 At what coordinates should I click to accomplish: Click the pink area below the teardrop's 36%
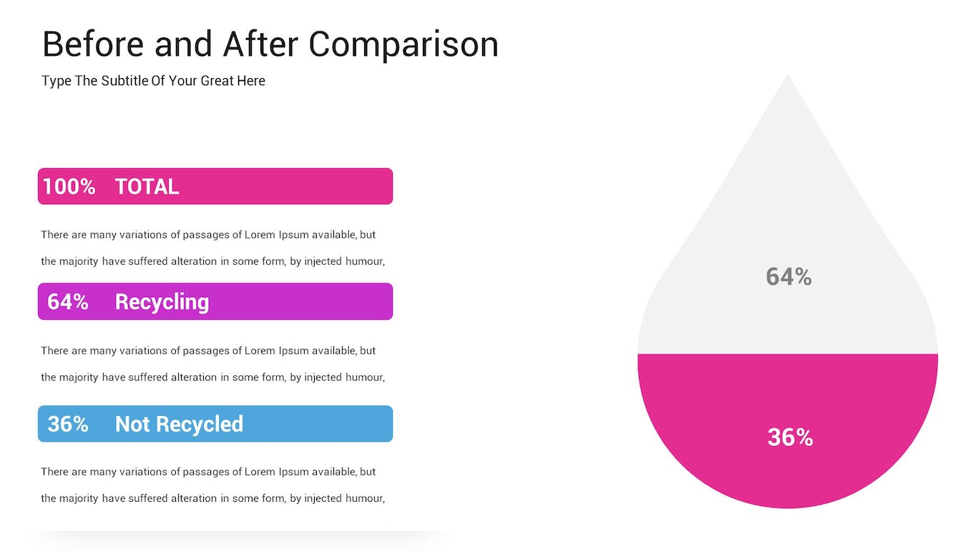(788, 480)
